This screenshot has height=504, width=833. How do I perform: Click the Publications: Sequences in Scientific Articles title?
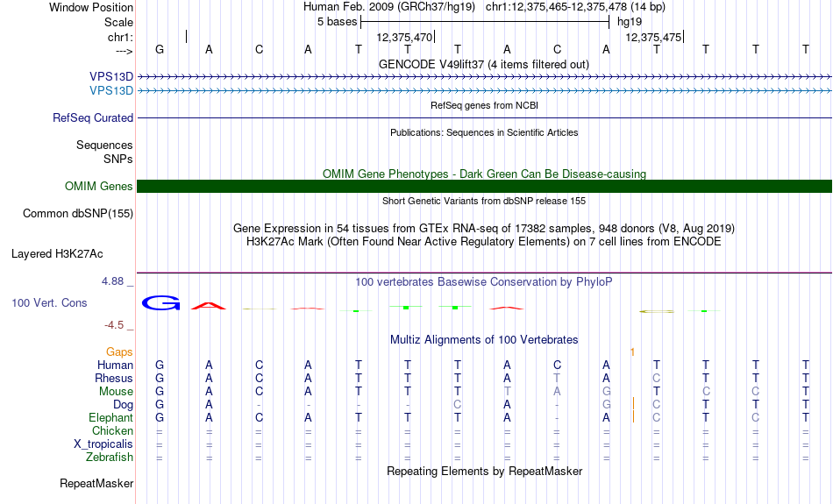click(484, 132)
